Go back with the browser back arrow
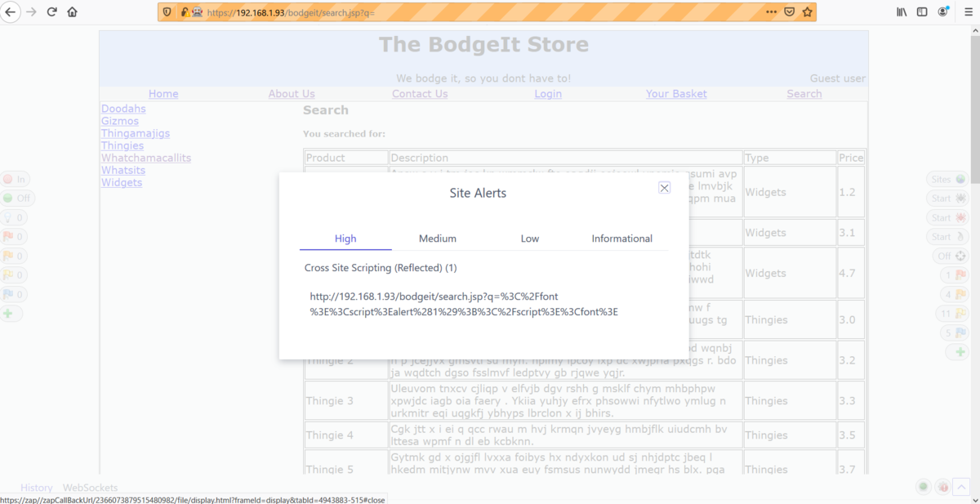This screenshot has height=504, width=980. pos(11,12)
